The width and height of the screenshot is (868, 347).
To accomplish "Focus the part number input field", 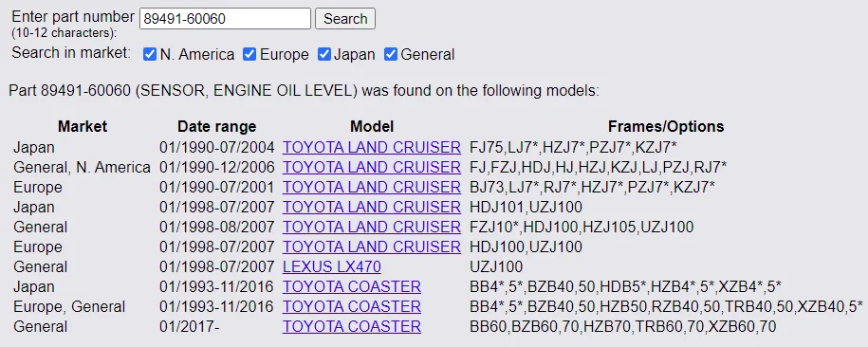I will [x=226, y=19].
